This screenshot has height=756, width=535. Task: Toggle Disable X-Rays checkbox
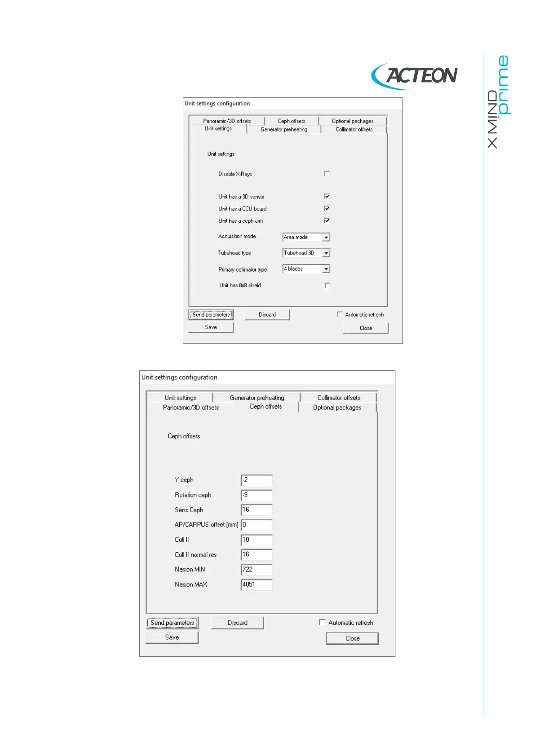point(327,174)
